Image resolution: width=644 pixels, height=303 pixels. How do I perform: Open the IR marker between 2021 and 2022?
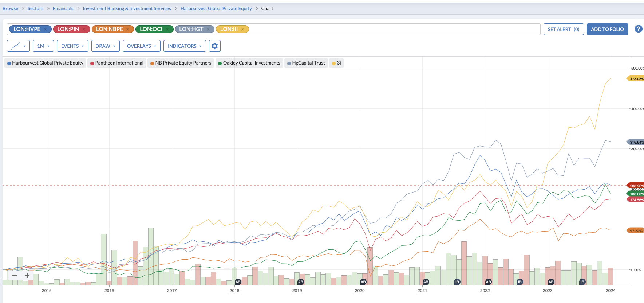[457, 282]
